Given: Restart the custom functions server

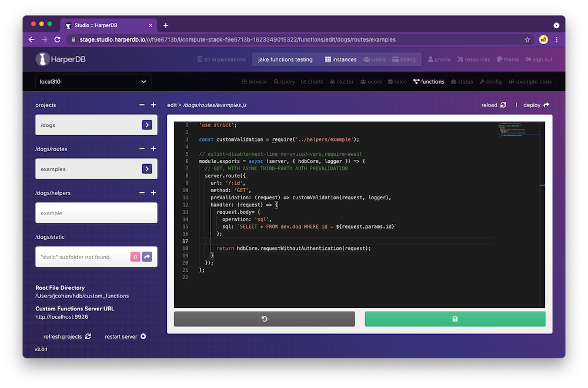Looking at the screenshot, I should (x=143, y=336).
